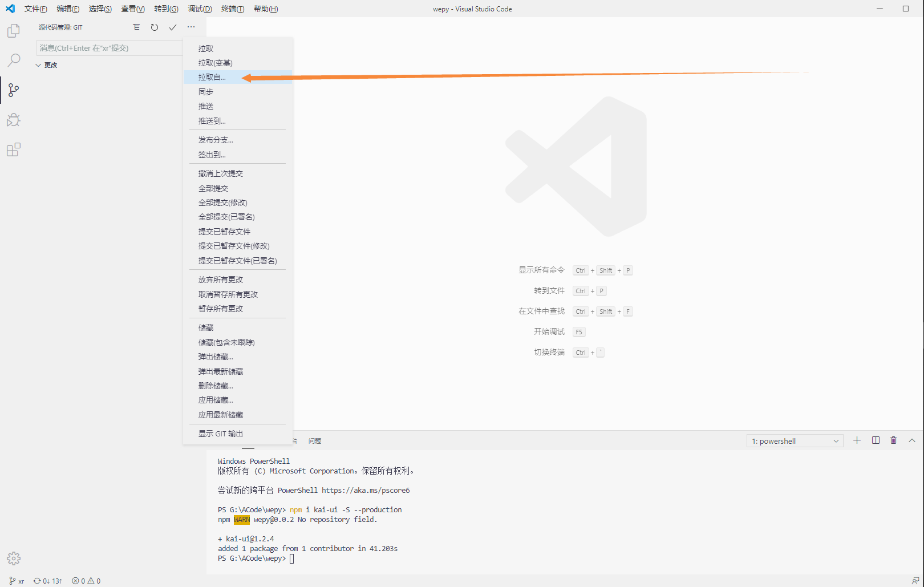This screenshot has width=924, height=587.
Task: Click 显示 GIT 输出 menu entry
Action: [x=221, y=433]
